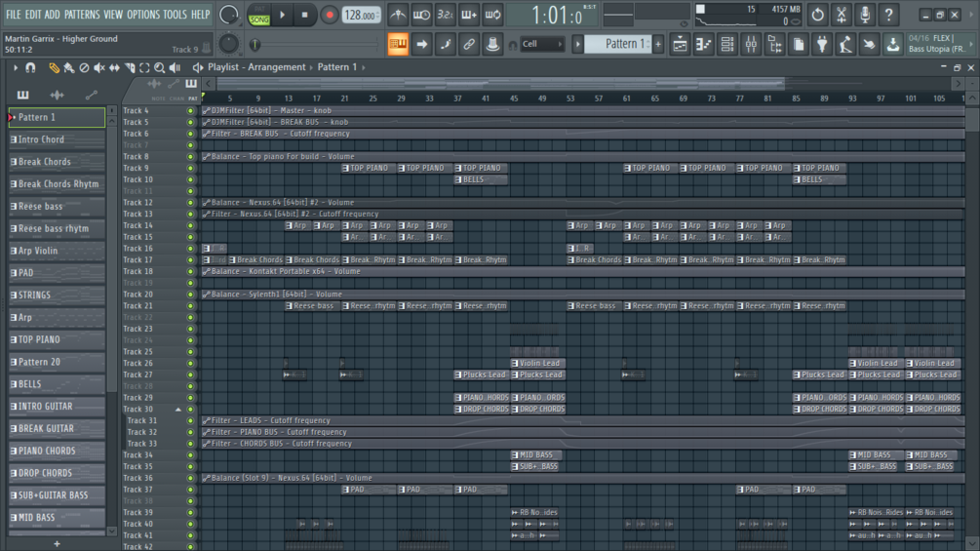
Task: Toggle mute light on Track 34
Action: [190, 454]
